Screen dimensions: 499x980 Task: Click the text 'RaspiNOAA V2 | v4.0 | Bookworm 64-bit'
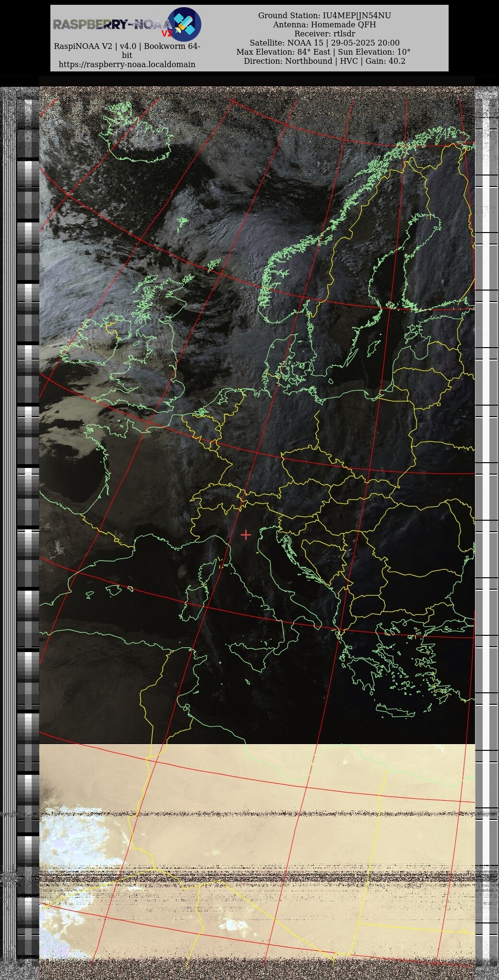127,50
